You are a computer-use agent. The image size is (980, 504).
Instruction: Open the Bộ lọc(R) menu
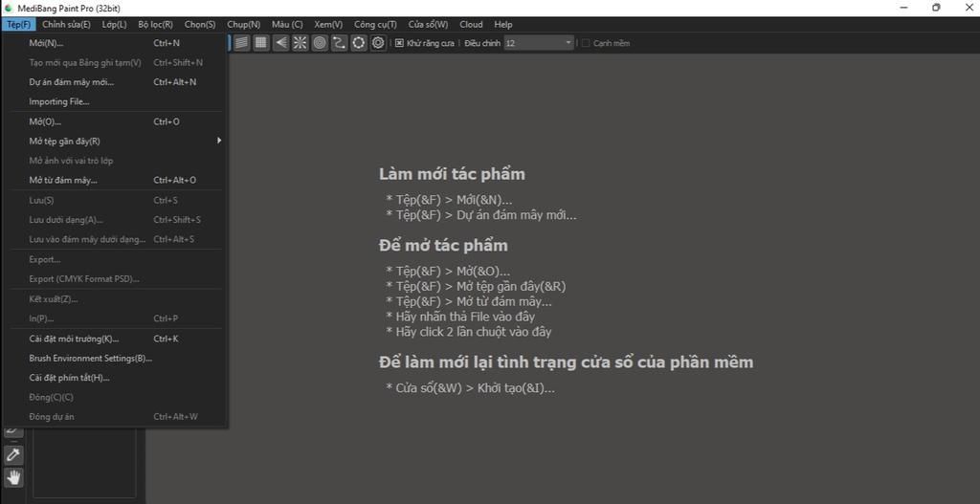click(156, 24)
